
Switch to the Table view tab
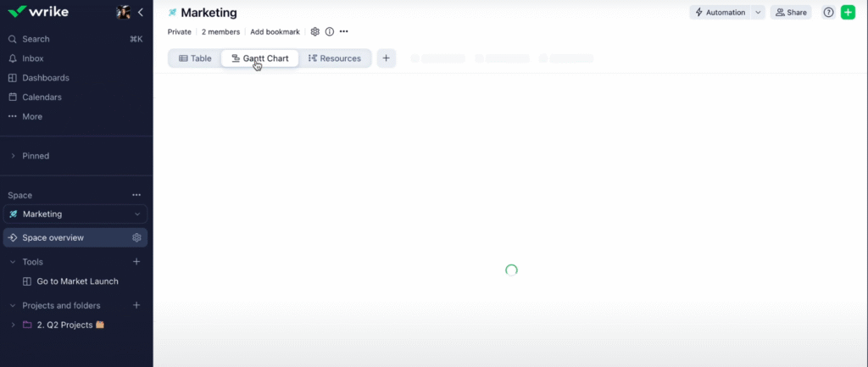pos(195,58)
